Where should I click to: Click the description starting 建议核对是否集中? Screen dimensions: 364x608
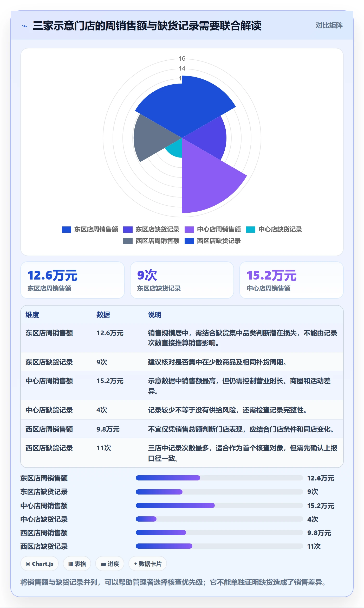click(217, 362)
